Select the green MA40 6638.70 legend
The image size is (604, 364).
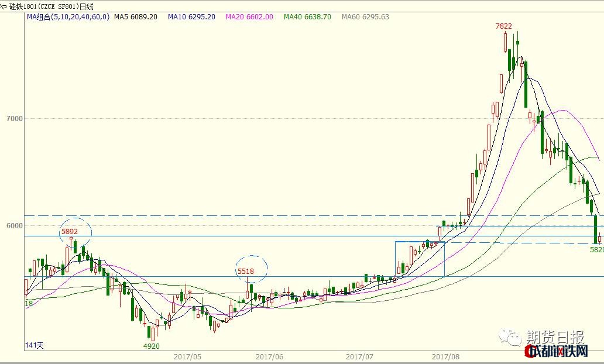point(307,17)
